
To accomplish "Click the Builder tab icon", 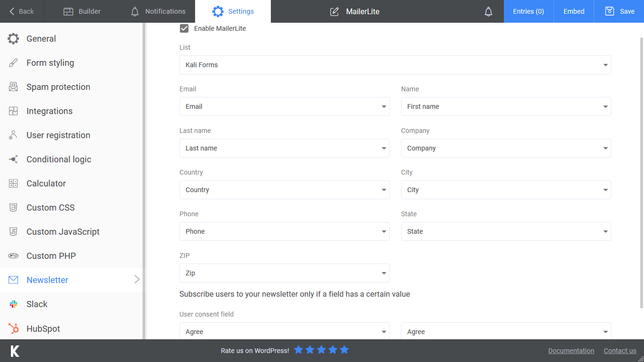I will point(69,11).
